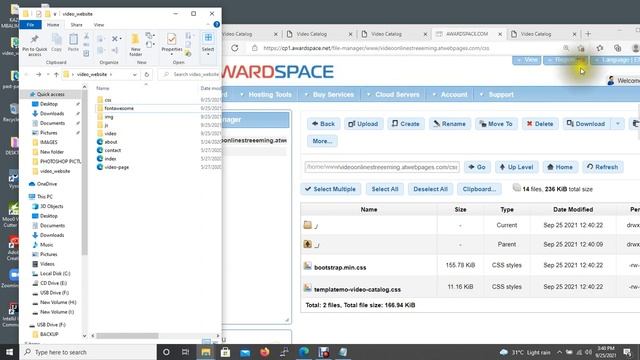Open the Download dropdown arrow
The height and width of the screenshot is (360, 640).
click(618, 124)
